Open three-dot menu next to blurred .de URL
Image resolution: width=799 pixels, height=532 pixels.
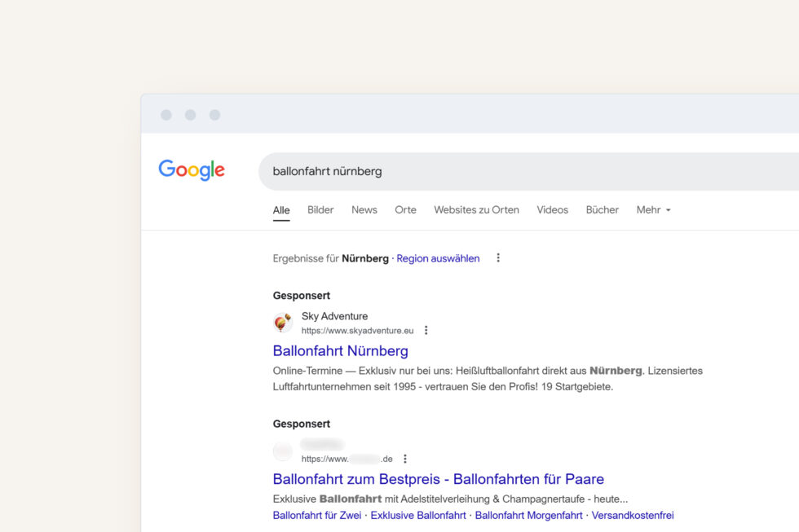405,459
